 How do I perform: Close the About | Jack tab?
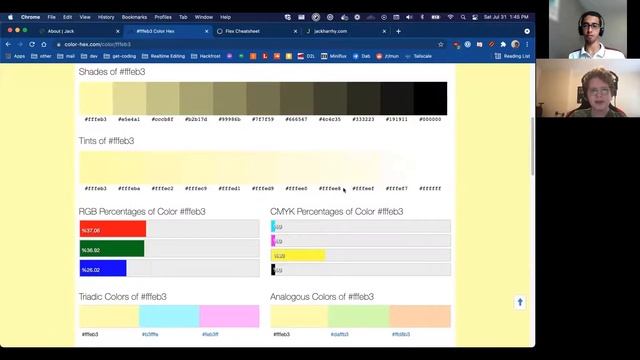(118, 31)
